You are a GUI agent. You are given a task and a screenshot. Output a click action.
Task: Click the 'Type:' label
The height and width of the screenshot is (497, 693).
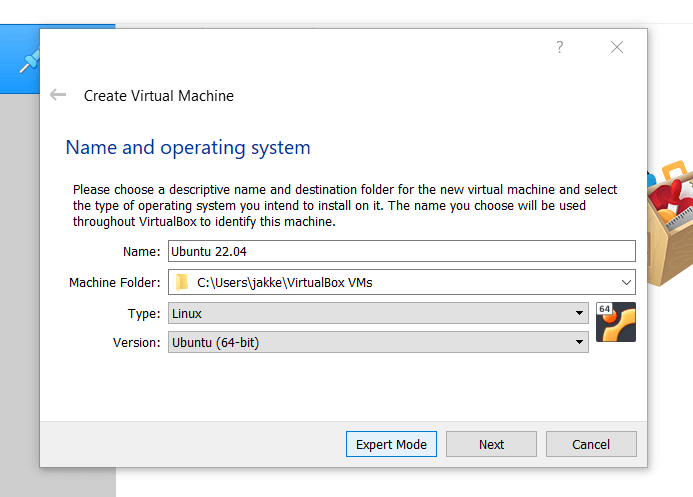(x=144, y=313)
